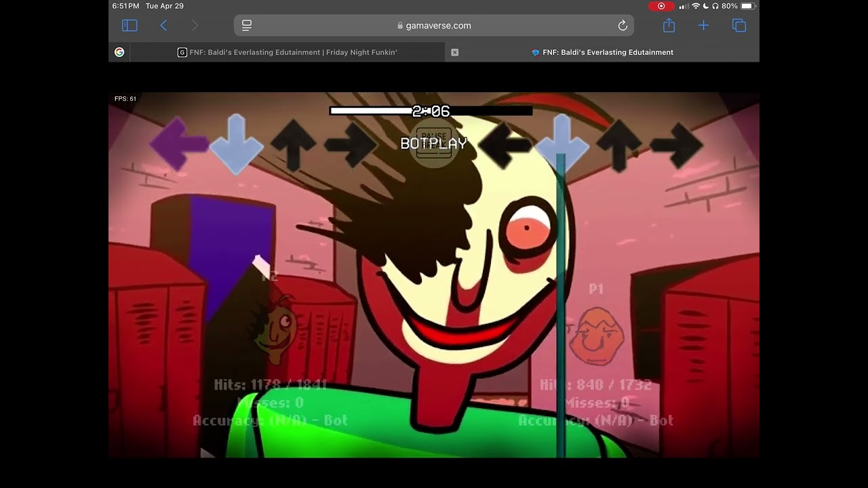Add a new tab with plus icon
The height and width of the screenshot is (488, 868).
point(703,26)
